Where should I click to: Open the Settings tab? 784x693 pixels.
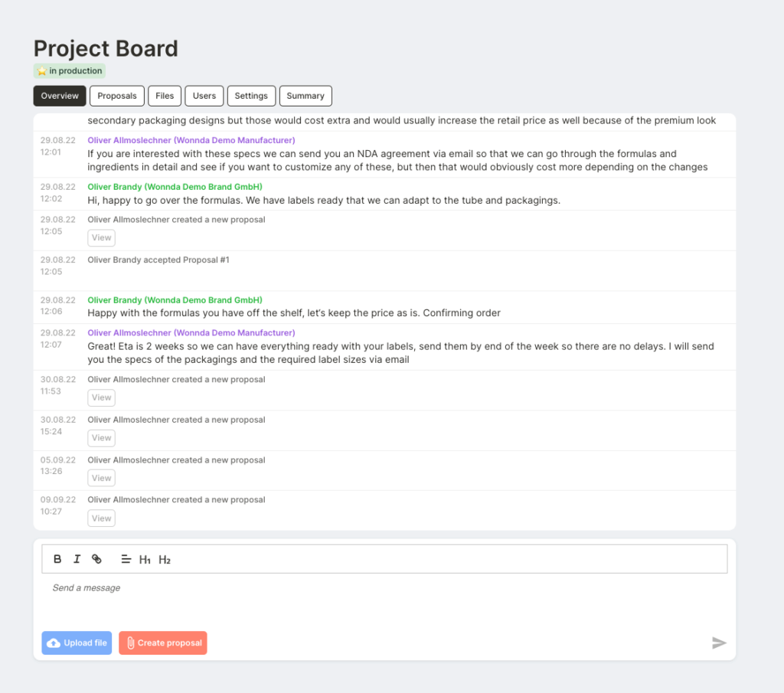(251, 96)
